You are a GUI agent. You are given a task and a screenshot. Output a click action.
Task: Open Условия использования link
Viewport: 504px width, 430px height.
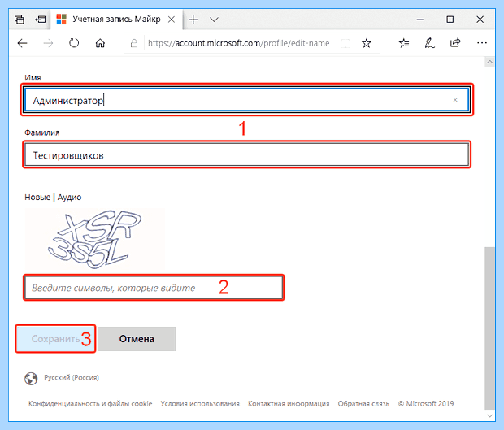click(200, 404)
